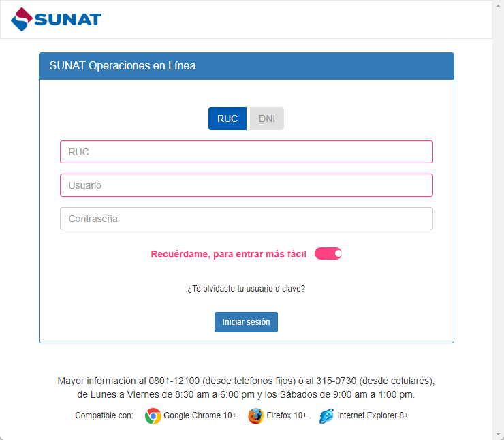Select the RUC login tab

pyautogui.click(x=227, y=119)
